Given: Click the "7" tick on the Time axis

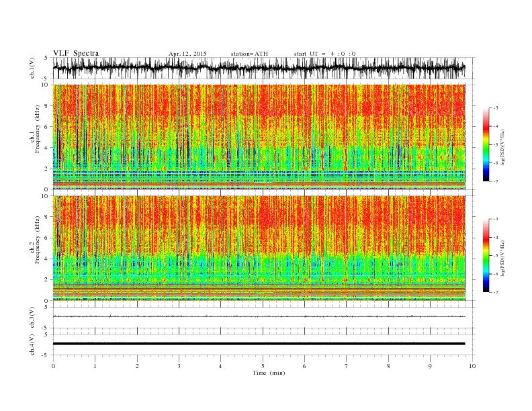Looking at the screenshot, I should pos(347,366).
